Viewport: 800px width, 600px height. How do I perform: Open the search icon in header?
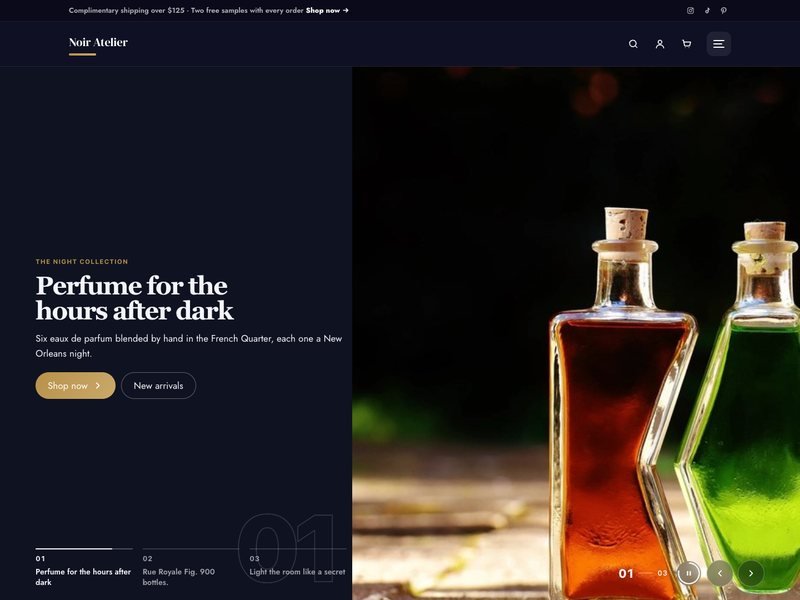point(633,44)
